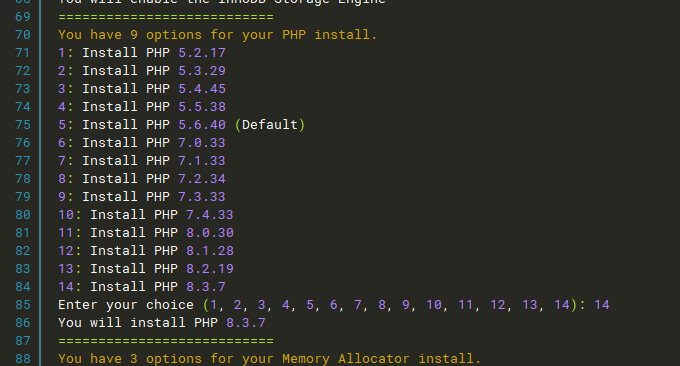Click the '8.3.7' version on line 84
680x366 pixels.
tap(206, 287)
